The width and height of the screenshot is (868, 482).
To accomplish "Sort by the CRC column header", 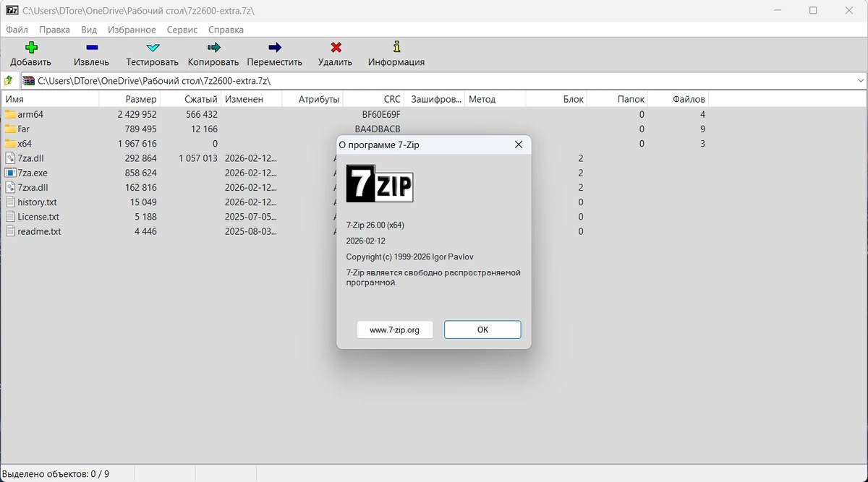I will (373, 99).
